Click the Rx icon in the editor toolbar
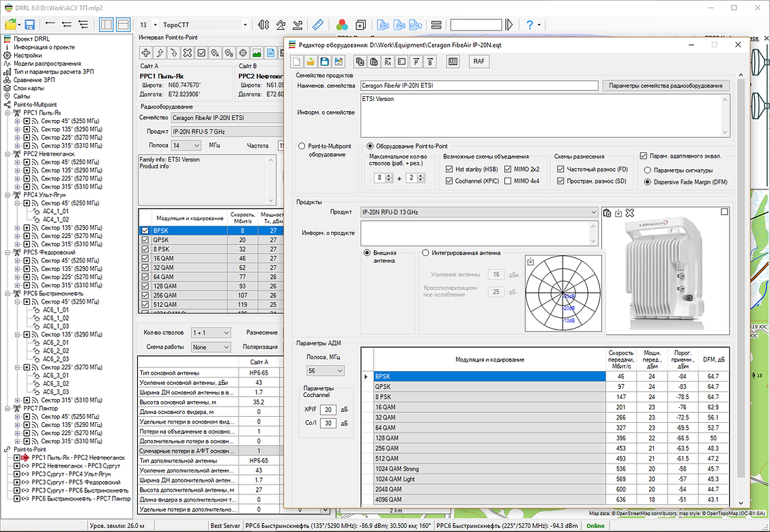Viewport: 770px width, 532px height. (x=388, y=61)
